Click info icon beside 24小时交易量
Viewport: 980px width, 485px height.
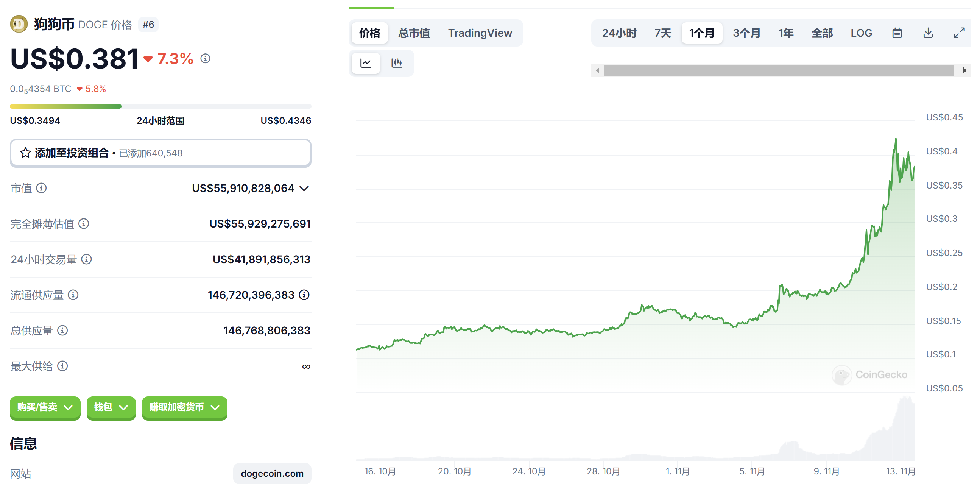[87, 259]
